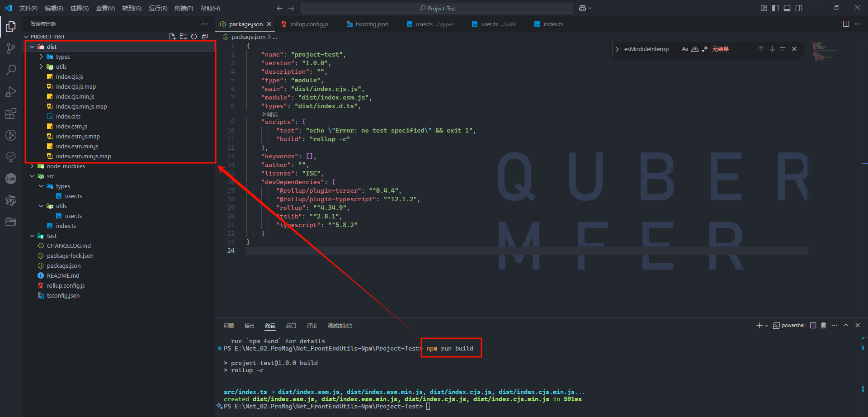Open Run and Debug view
The image size is (868, 417).
[11, 92]
